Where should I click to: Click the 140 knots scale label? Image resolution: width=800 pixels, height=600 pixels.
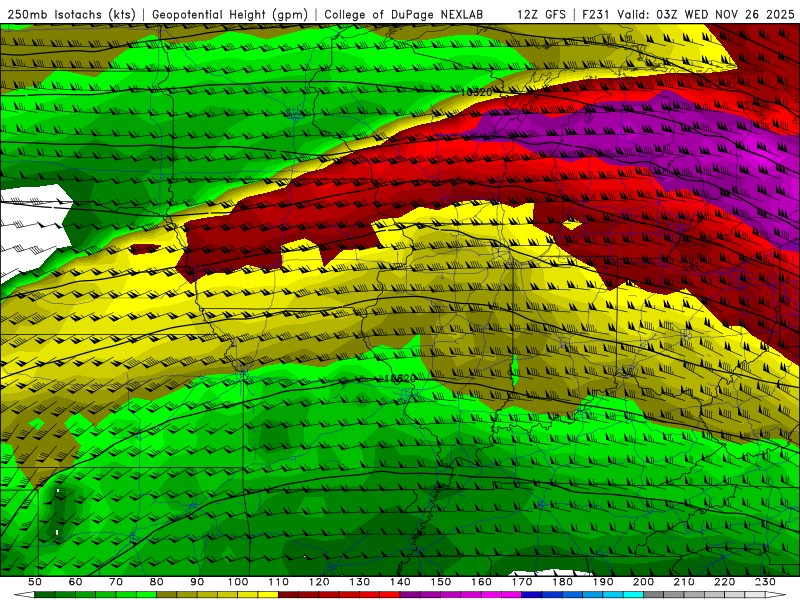click(400, 582)
